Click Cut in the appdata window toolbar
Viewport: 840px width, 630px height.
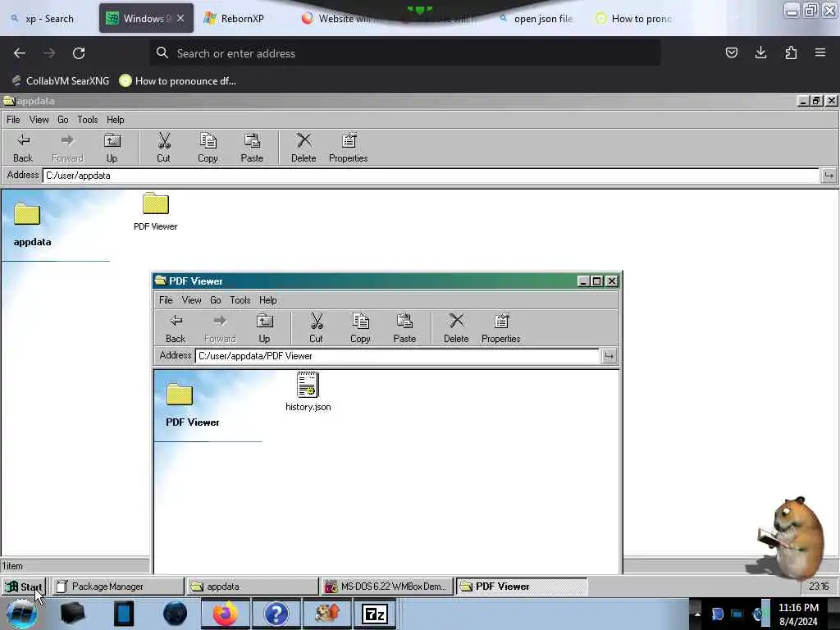tap(163, 148)
